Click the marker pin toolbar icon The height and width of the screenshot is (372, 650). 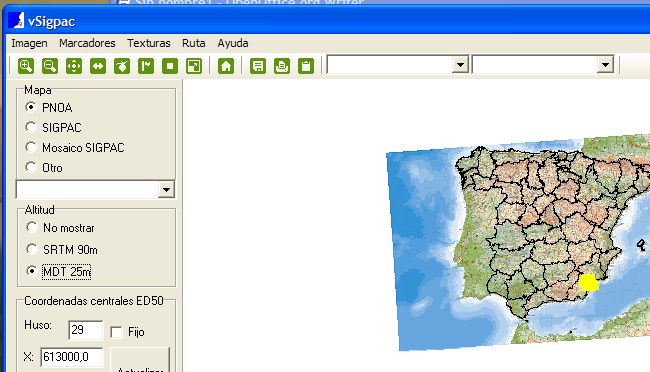click(x=122, y=66)
